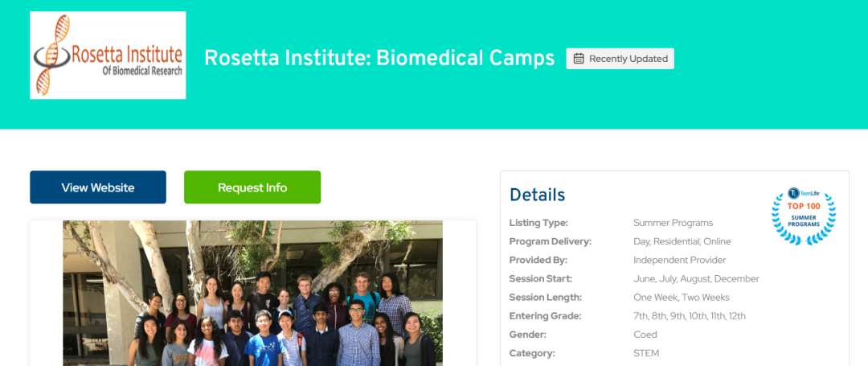Open the group photo of students

point(252,293)
